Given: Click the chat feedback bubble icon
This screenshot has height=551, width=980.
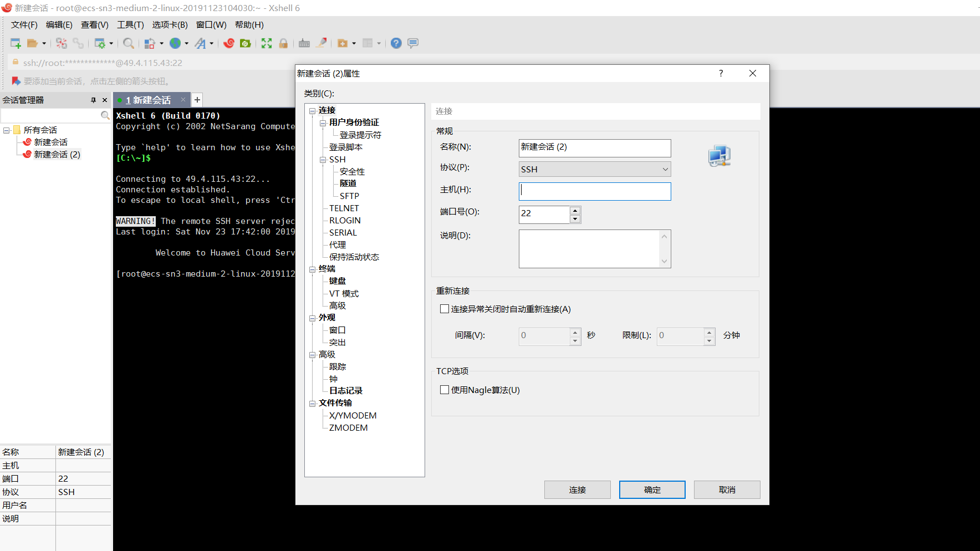Looking at the screenshot, I should tap(413, 43).
